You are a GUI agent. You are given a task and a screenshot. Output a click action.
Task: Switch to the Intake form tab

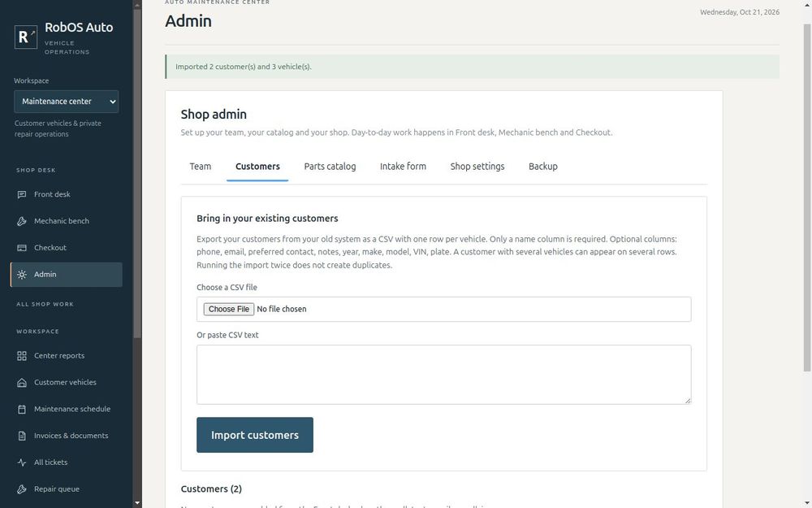point(403,167)
